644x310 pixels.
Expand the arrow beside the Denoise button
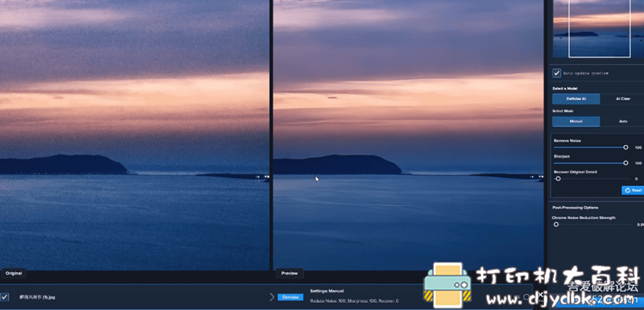(272, 297)
